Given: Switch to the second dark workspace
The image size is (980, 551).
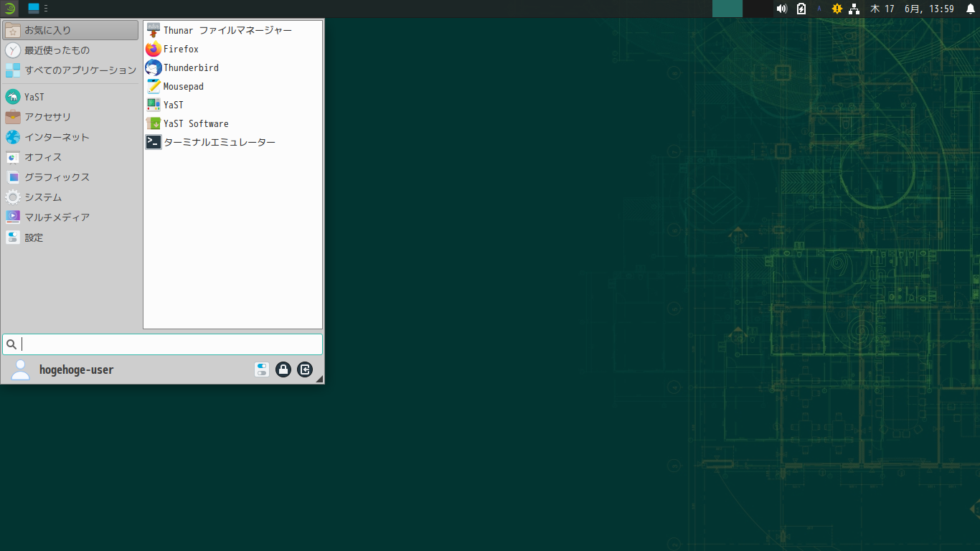Looking at the screenshot, I should 758,9.
